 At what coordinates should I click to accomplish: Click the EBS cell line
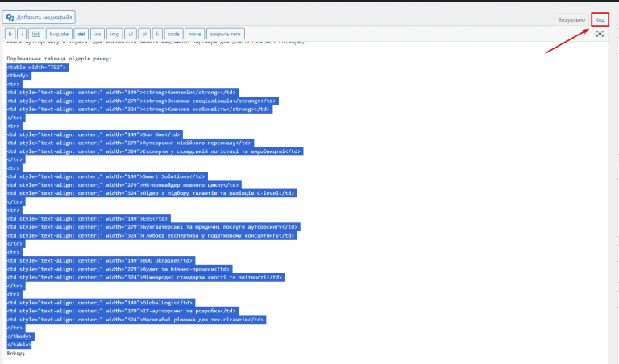pos(89,218)
